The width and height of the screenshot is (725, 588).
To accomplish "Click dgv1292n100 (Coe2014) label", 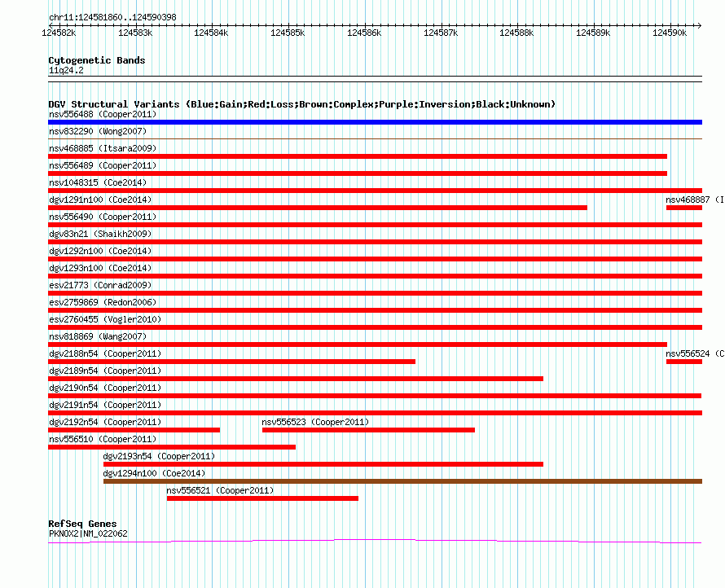I will point(100,251).
